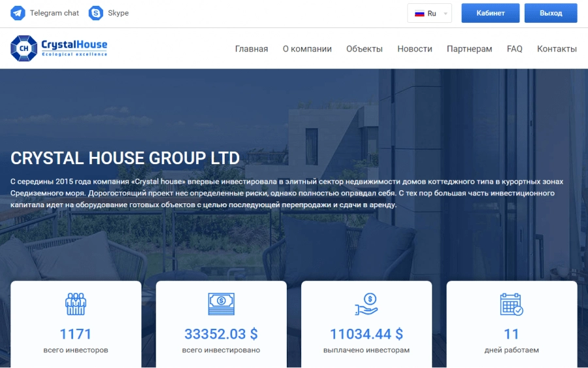Image resolution: width=588 pixels, height=368 pixels.
Task: Click the Telegram paper-plane icon
Action: pos(18,13)
